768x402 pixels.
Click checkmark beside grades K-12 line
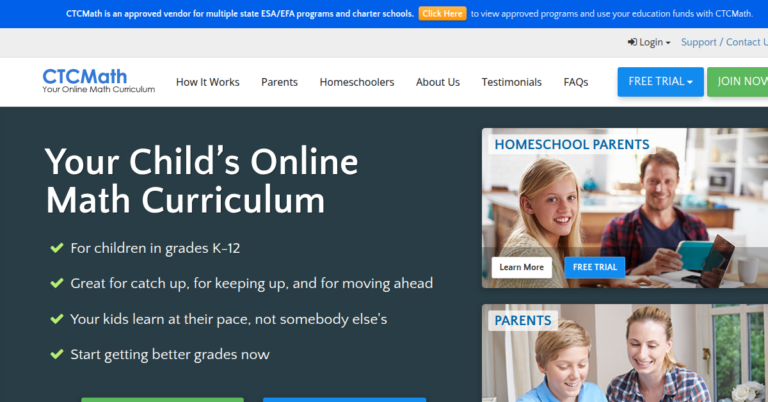[x=57, y=248]
